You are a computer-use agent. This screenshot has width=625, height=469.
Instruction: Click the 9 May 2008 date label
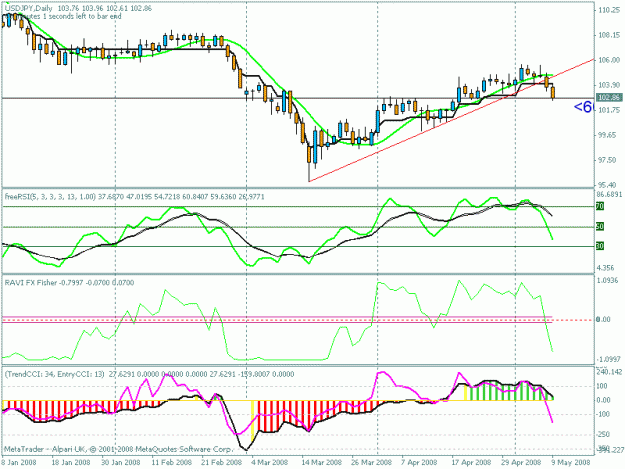click(x=571, y=463)
